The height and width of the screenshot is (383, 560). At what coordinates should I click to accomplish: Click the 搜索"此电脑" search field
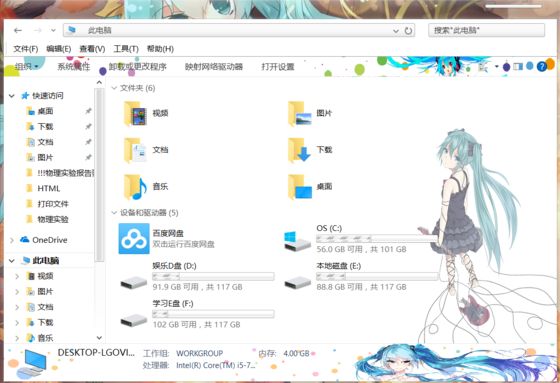(x=486, y=30)
